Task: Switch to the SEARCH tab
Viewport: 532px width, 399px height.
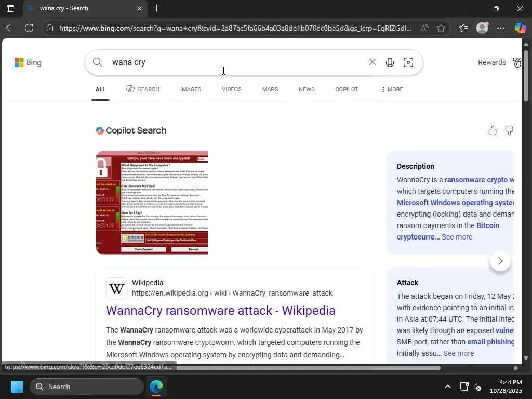Action: tap(143, 89)
